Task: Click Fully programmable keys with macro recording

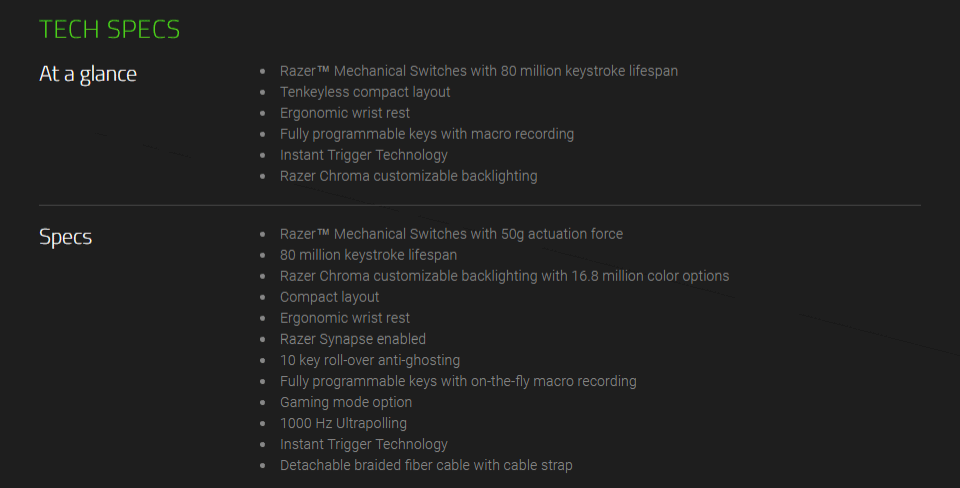Action: click(427, 134)
